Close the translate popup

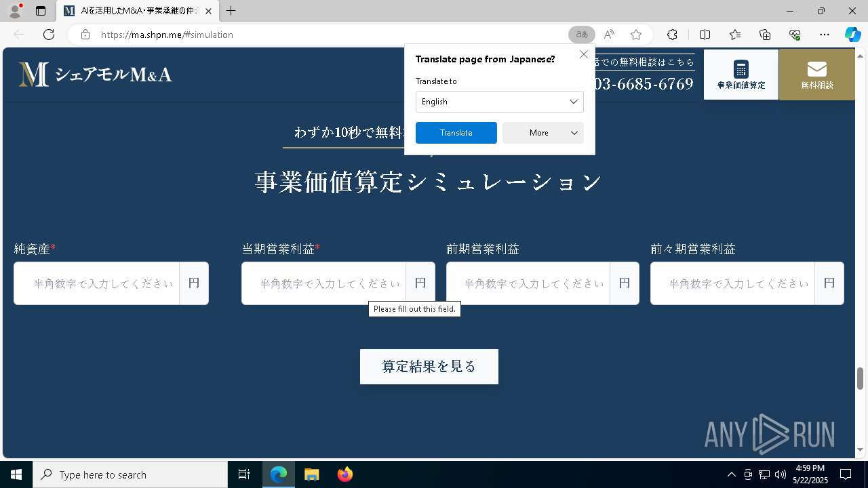[x=583, y=54]
